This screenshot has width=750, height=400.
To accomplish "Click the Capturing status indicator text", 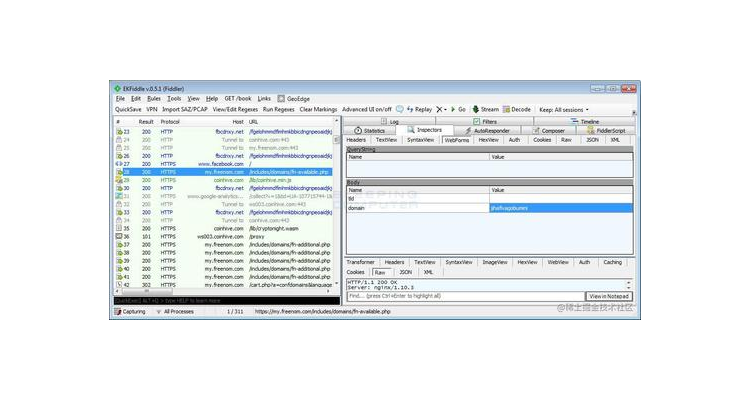I will [134, 311].
